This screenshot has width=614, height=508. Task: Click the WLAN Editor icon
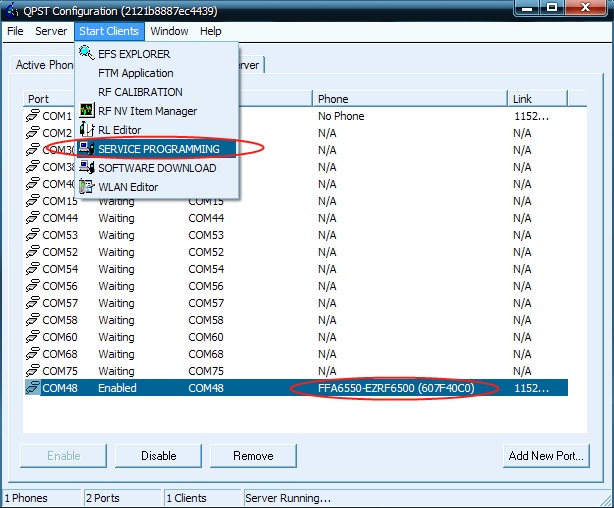pyautogui.click(x=87, y=186)
